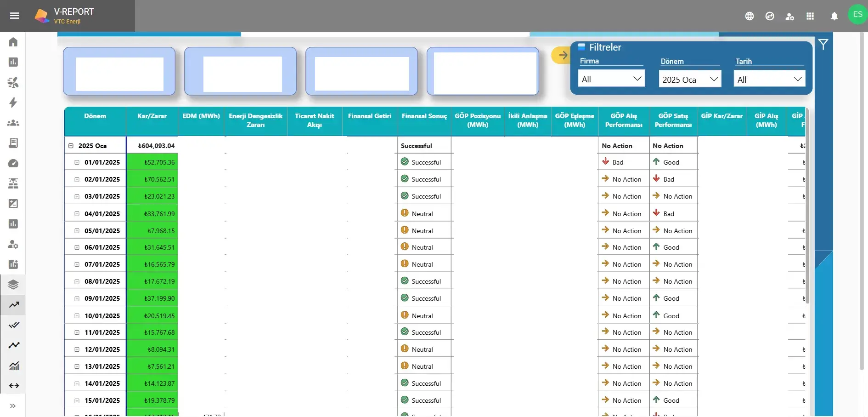The width and height of the screenshot is (868, 417).
Task: Click the Finansal Sonuç column header
Action: [x=424, y=116]
